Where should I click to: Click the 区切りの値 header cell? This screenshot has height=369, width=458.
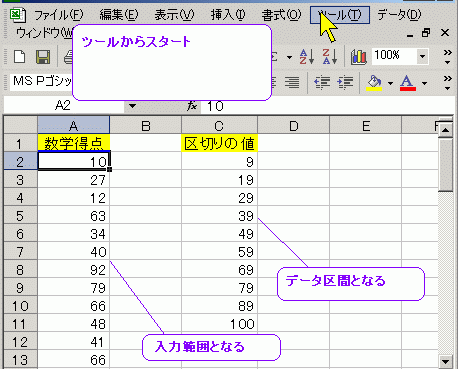pos(219,143)
